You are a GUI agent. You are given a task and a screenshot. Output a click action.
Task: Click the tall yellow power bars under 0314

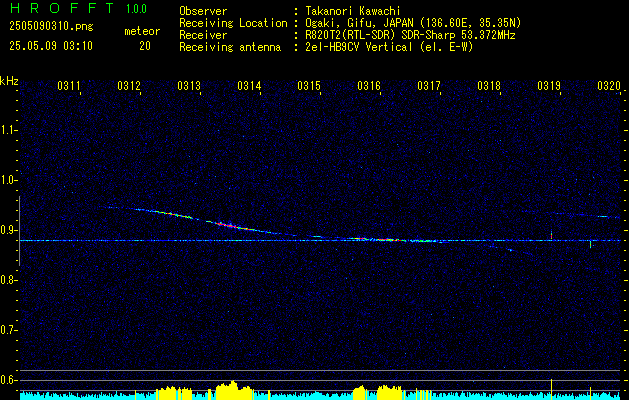click(x=233, y=390)
